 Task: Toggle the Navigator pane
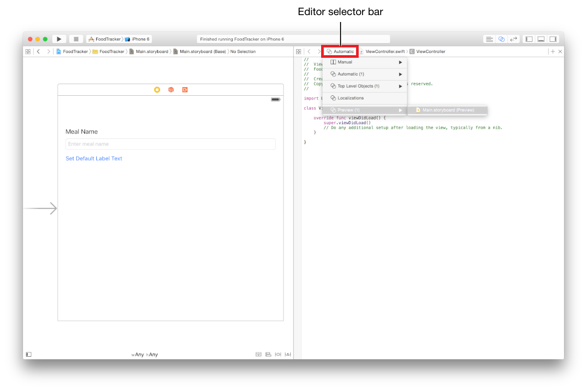[529, 39]
